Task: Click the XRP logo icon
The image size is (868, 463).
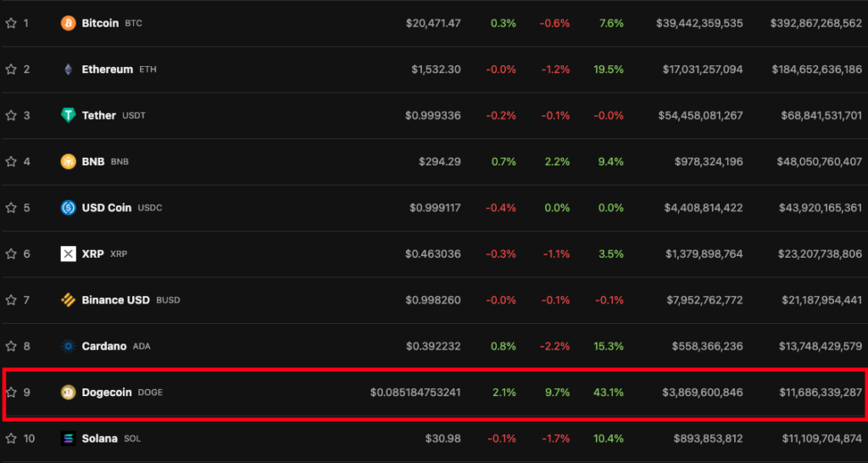Action: point(69,254)
